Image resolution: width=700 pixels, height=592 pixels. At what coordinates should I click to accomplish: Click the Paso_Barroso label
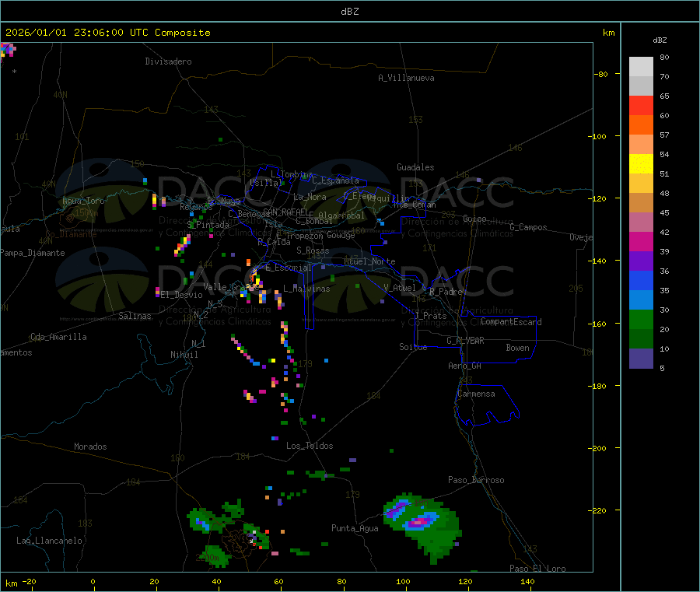click(x=476, y=480)
